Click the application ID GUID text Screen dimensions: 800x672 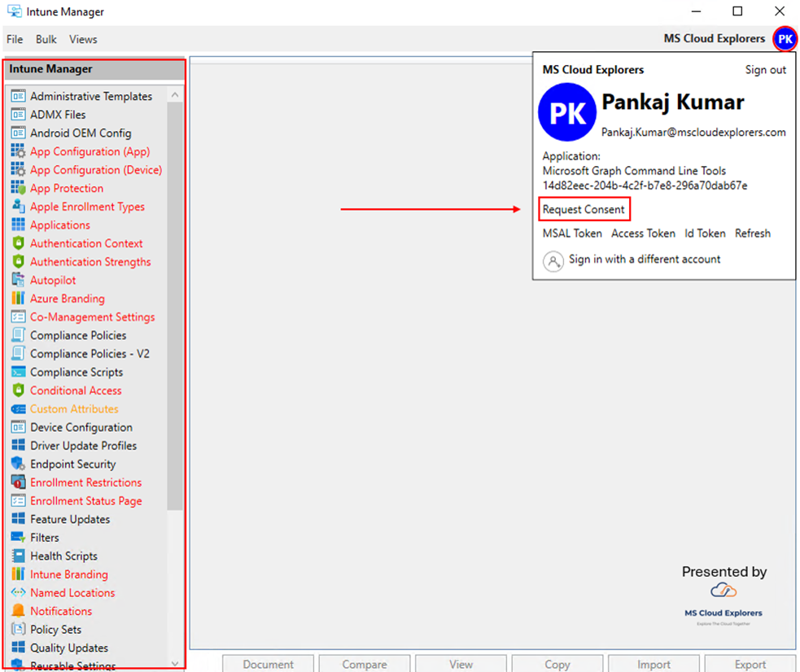[x=645, y=185]
